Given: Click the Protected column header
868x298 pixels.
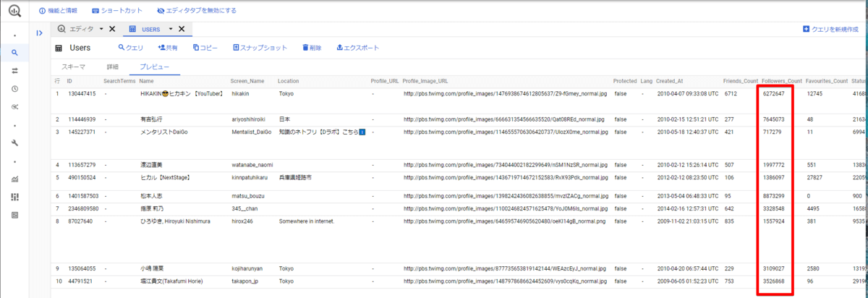Looking at the screenshot, I should pos(625,80).
